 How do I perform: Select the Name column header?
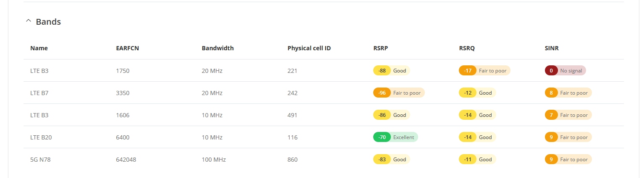click(39, 48)
